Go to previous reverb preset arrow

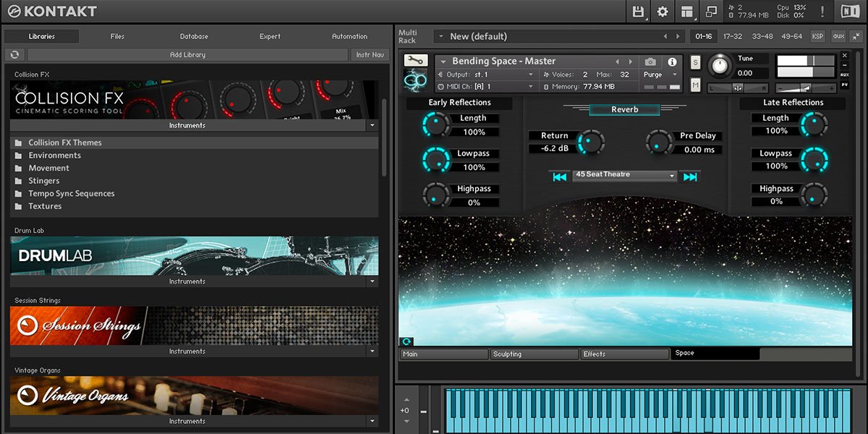pos(559,176)
